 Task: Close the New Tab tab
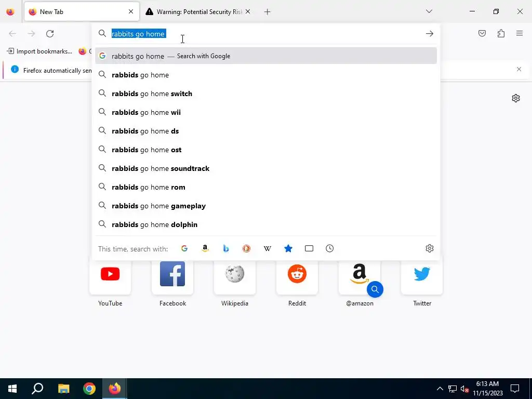(130, 11)
